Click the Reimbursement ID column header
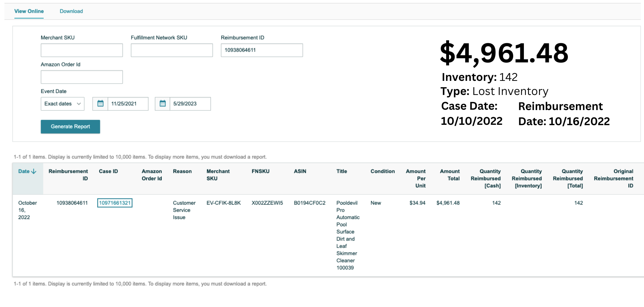This screenshot has width=644, height=307. (68, 175)
